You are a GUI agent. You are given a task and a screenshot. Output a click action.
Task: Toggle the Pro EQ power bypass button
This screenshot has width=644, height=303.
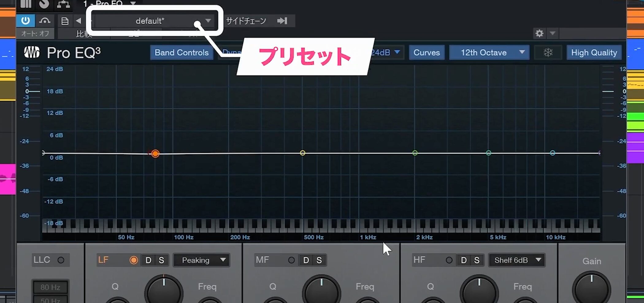pos(25,21)
